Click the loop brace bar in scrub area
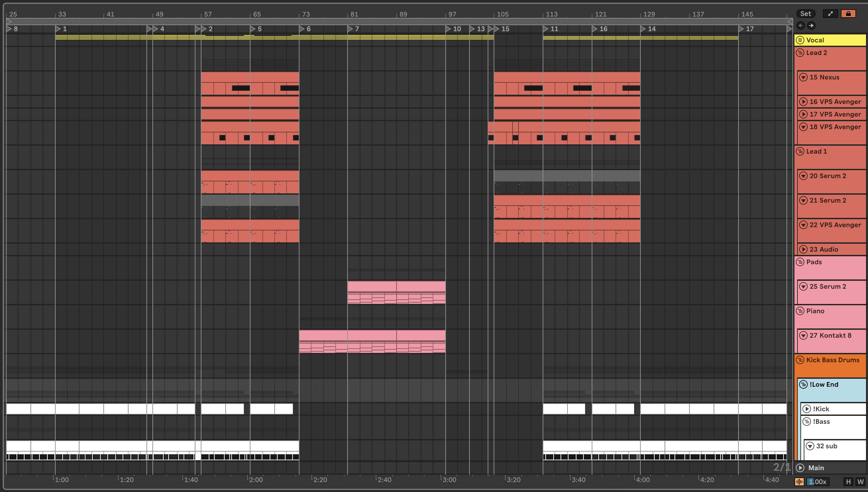868x492 pixels. (399, 21)
